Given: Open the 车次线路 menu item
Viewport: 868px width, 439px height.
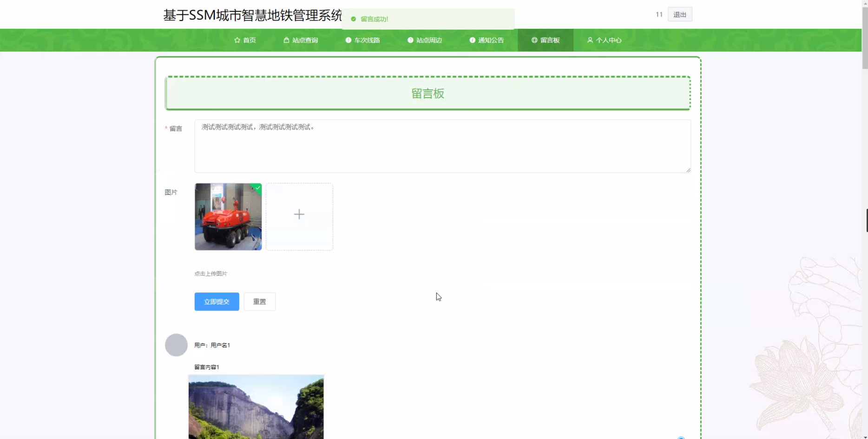Looking at the screenshot, I should (362, 40).
